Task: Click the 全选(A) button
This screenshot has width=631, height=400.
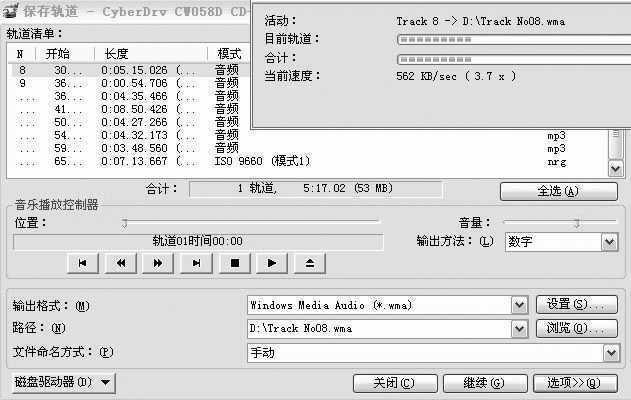Action: click(x=557, y=191)
